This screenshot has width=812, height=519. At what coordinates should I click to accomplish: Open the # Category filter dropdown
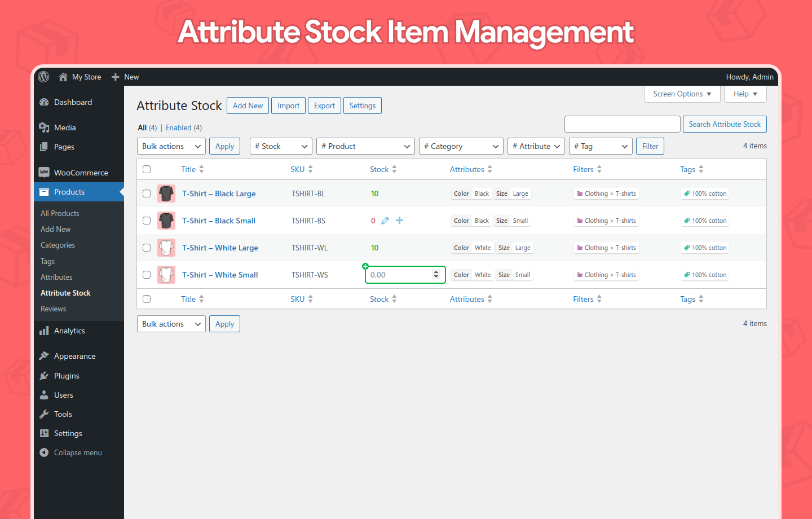[461, 146]
